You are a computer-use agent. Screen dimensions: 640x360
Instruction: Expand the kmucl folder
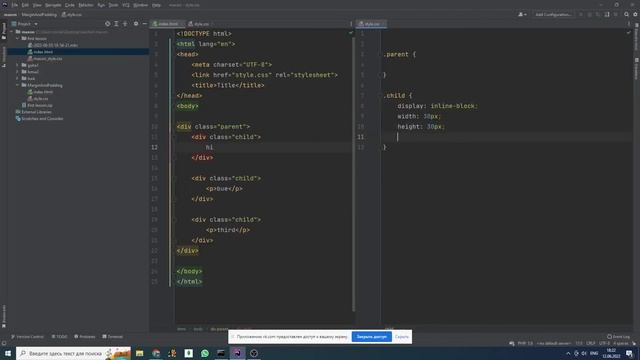pos(18,72)
